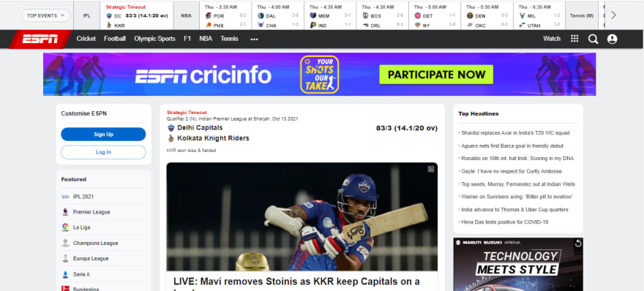Click the La Liga logo icon
The width and height of the screenshot is (644, 291).
pyautogui.click(x=65, y=227)
